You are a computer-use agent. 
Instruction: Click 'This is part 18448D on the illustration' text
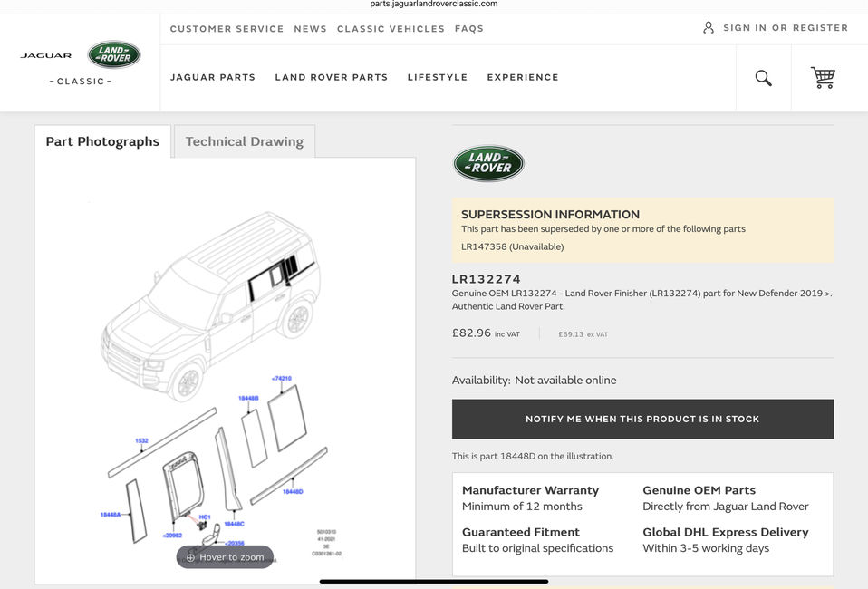(533, 456)
